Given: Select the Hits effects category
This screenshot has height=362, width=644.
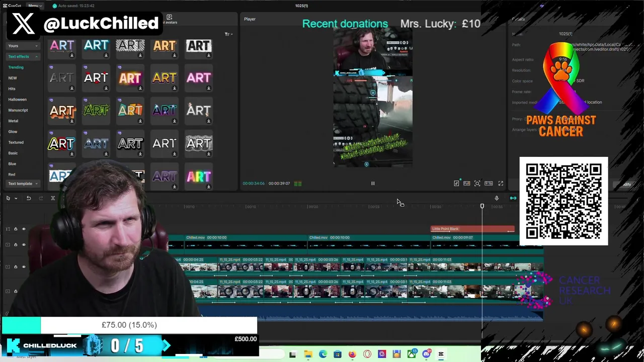Looking at the screenshot, I should point(12,88).
